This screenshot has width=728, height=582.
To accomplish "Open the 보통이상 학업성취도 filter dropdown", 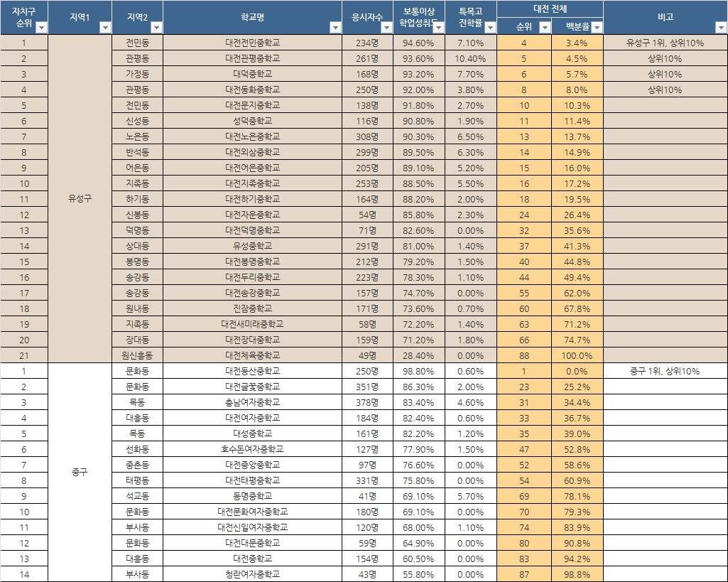I will tap(438, 28).
